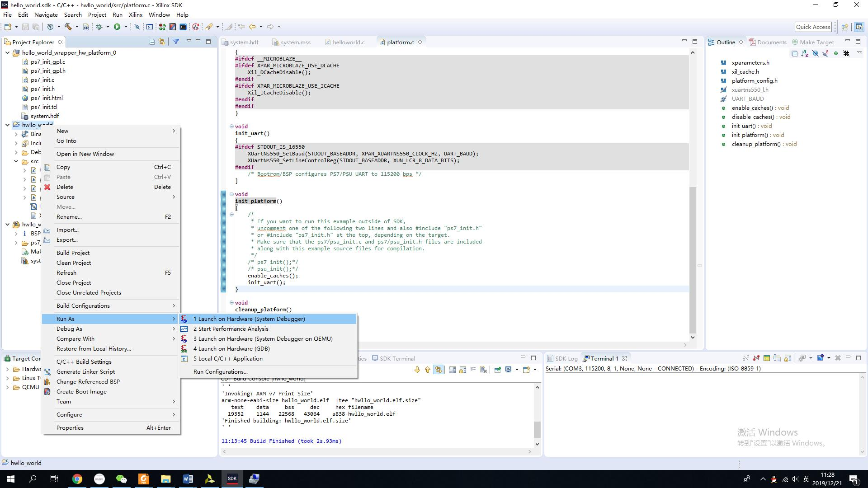Click the SDK icon in Windows taskbar
868x488 pixels.
[232, 479]
